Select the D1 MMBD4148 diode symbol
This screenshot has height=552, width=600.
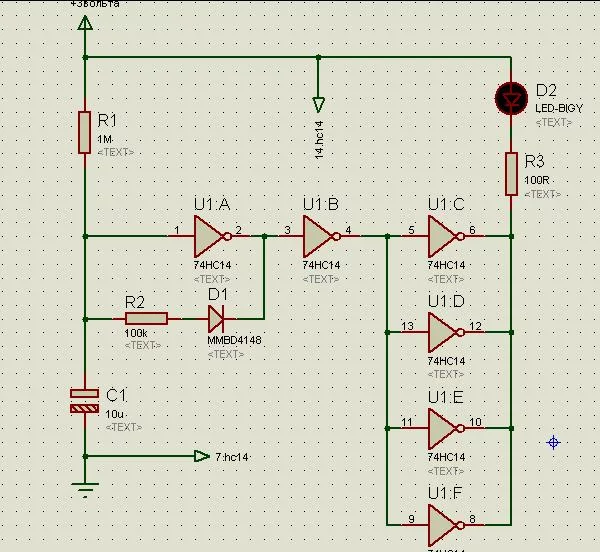click(x=216, y=319)
